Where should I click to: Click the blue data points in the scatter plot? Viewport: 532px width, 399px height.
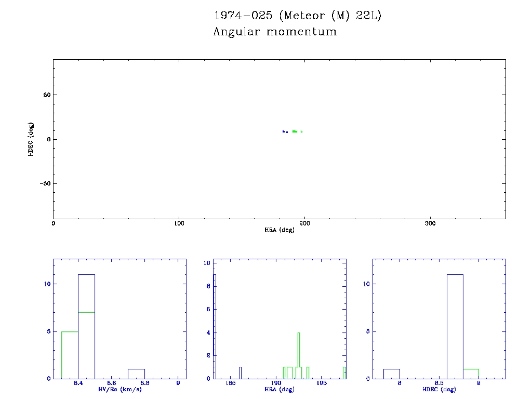click(285, 131)
